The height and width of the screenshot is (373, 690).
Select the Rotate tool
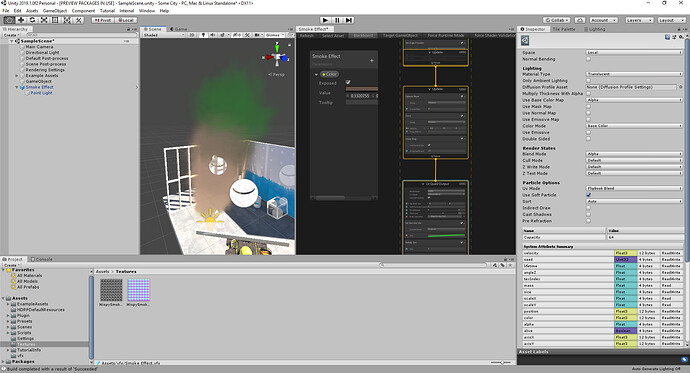click(x=32, y=20)
